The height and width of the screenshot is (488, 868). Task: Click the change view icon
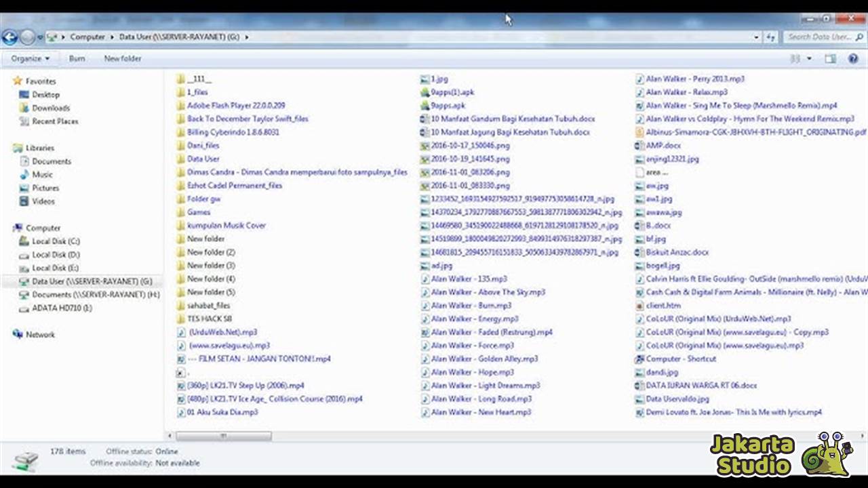[x=795, y=59]
